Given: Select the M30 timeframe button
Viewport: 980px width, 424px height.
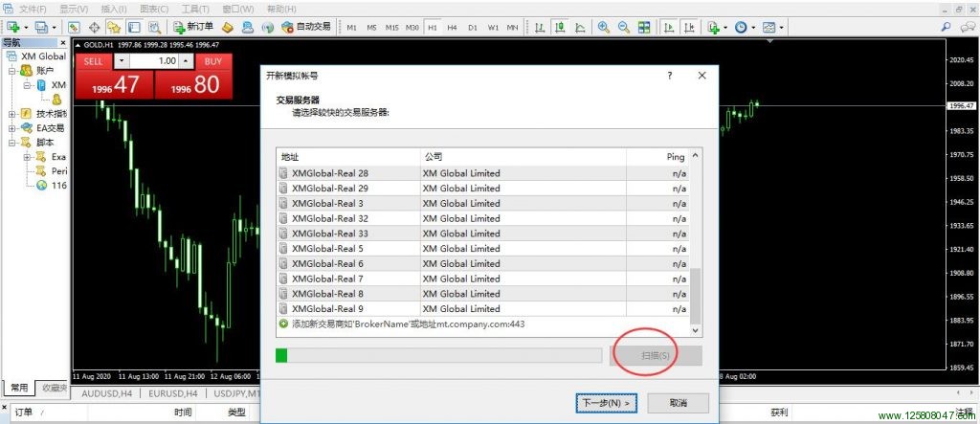Looking at the screenshot, I should pos(412,28).
